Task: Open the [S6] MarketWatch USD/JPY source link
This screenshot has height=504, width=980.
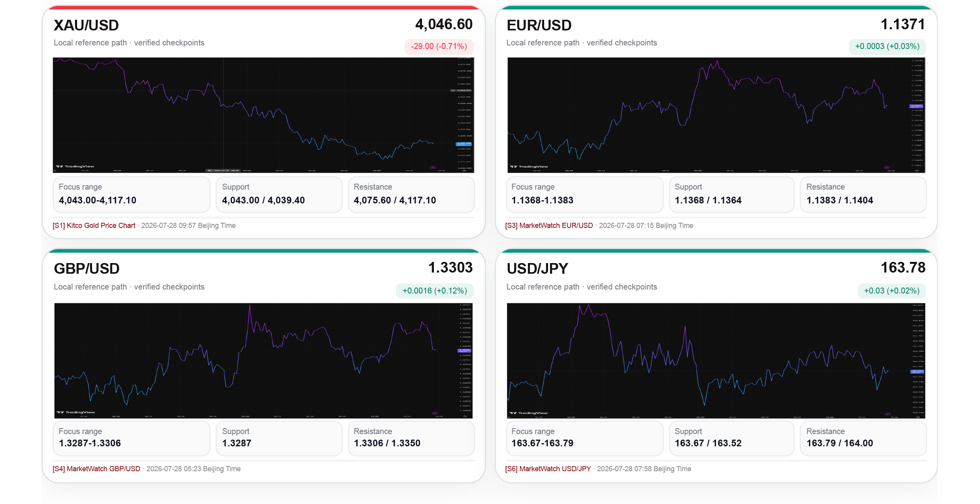Action: click(548, 468)
